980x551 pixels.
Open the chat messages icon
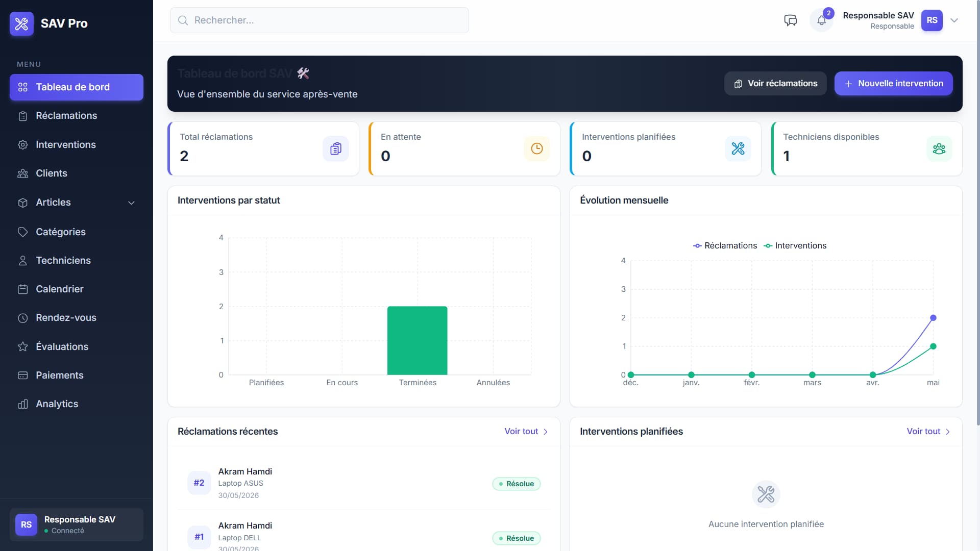click(790, 20)
